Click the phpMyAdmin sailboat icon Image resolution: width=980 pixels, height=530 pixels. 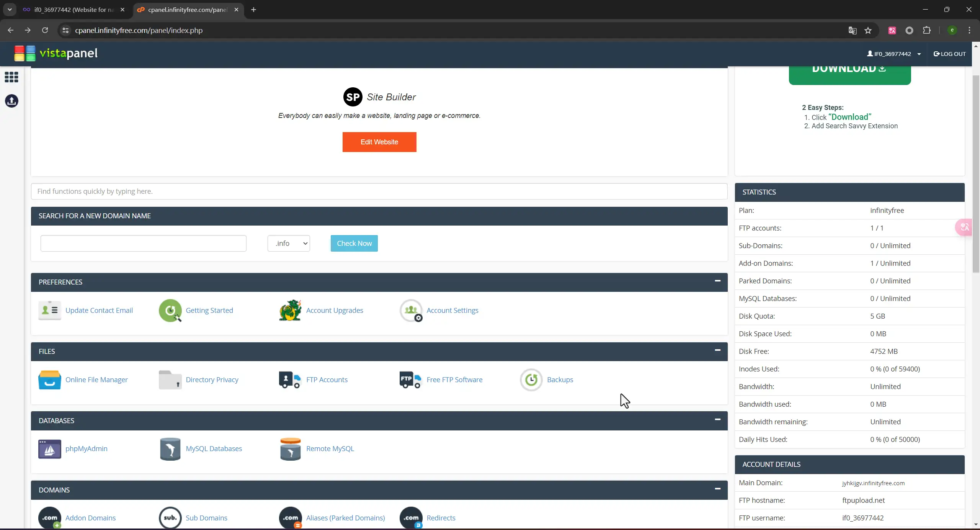(x=50, y=449)
